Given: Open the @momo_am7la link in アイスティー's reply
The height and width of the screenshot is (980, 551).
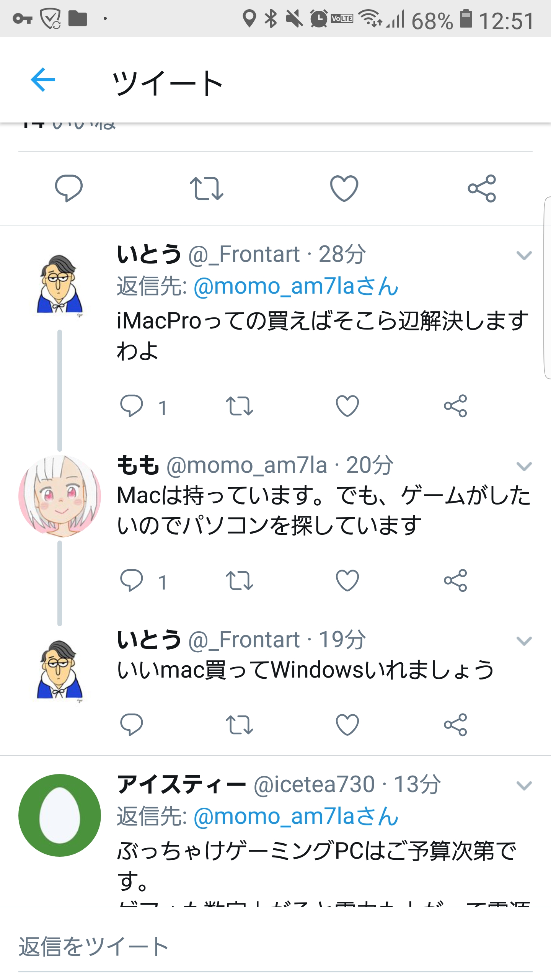Looking at the screenshot, I should point(296,817).
